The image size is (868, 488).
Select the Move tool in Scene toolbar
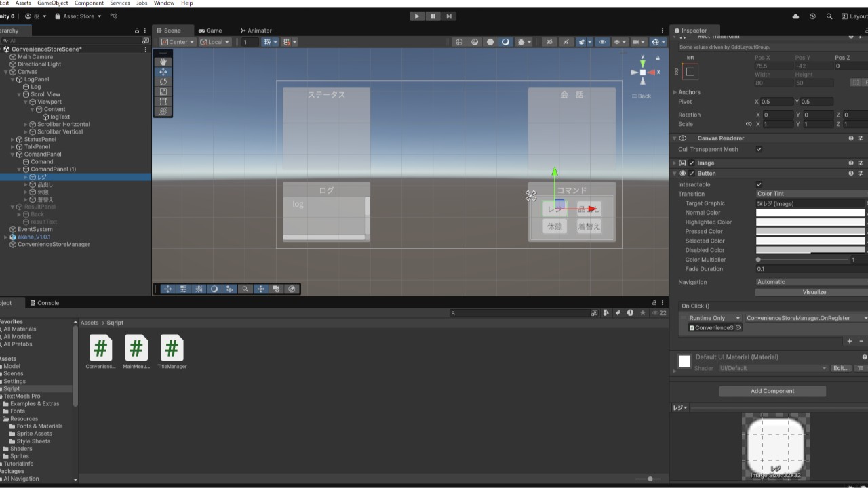[163, 72]
